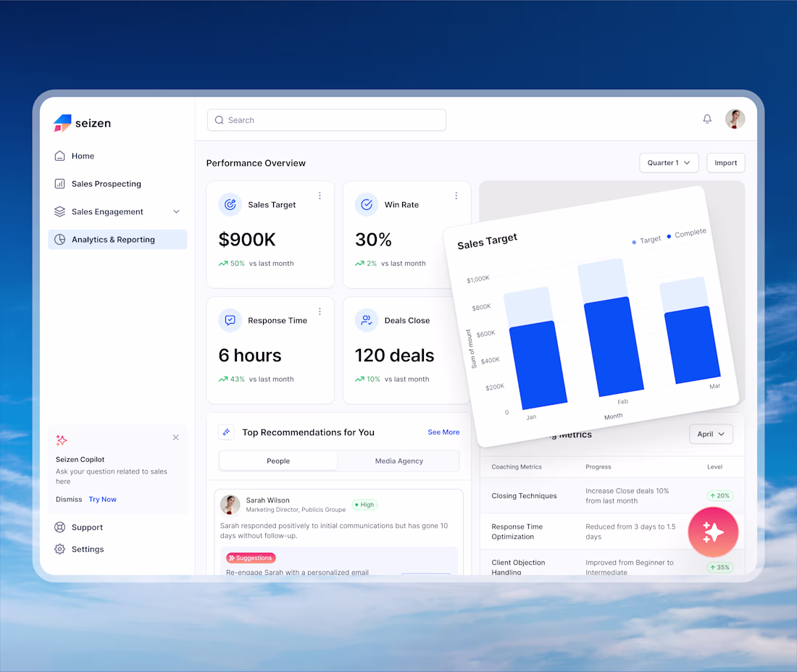This screenshot has height=672, width=797.
Task: Open Response Time card options menu
Action: coord(320,311)
